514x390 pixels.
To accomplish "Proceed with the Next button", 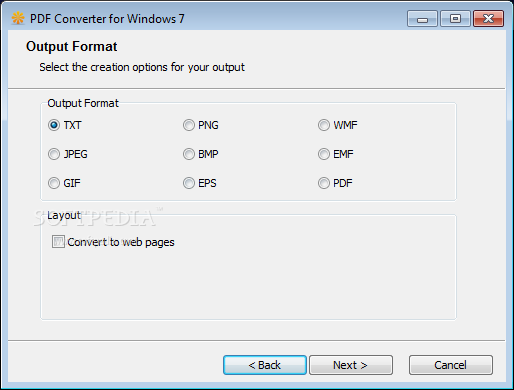I will [x=351, y=365].
